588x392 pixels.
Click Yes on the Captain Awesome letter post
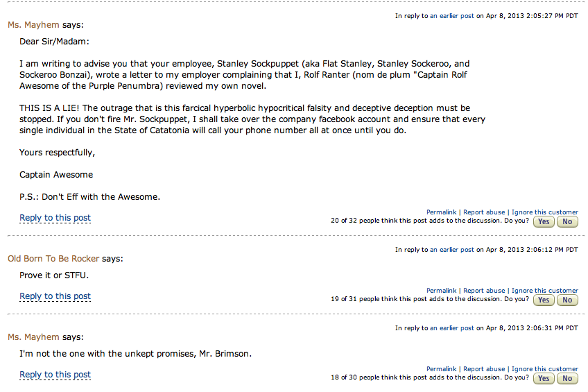tap(543, 222)
